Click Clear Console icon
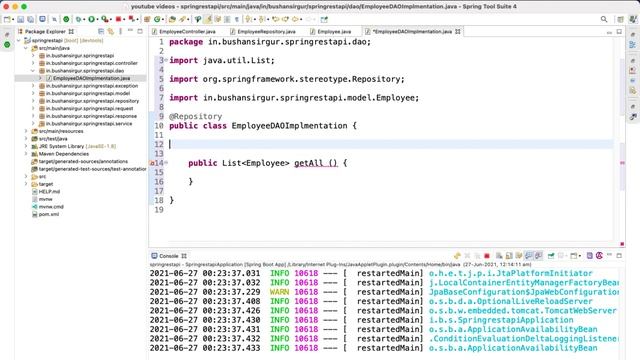This screenshot has width=640, height=360. tap(499, 256)
